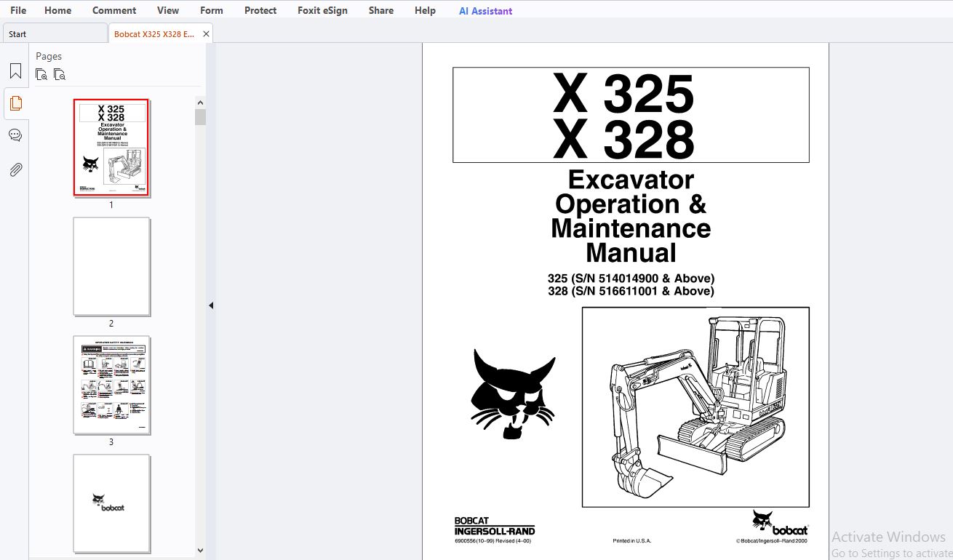Select page 4 bobcat logo thumbnail
Viewport: 953px width, 560px height.
pos(111,503)
